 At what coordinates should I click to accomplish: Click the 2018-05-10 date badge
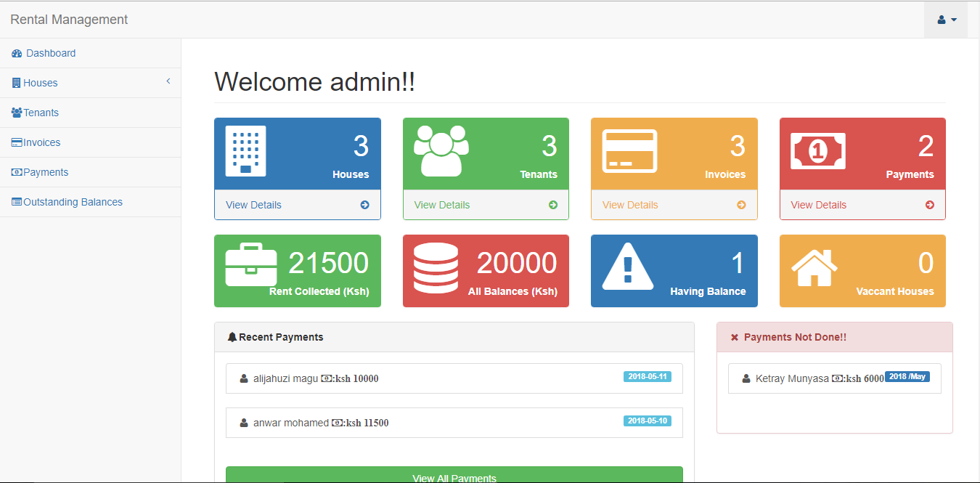point(648,421)
